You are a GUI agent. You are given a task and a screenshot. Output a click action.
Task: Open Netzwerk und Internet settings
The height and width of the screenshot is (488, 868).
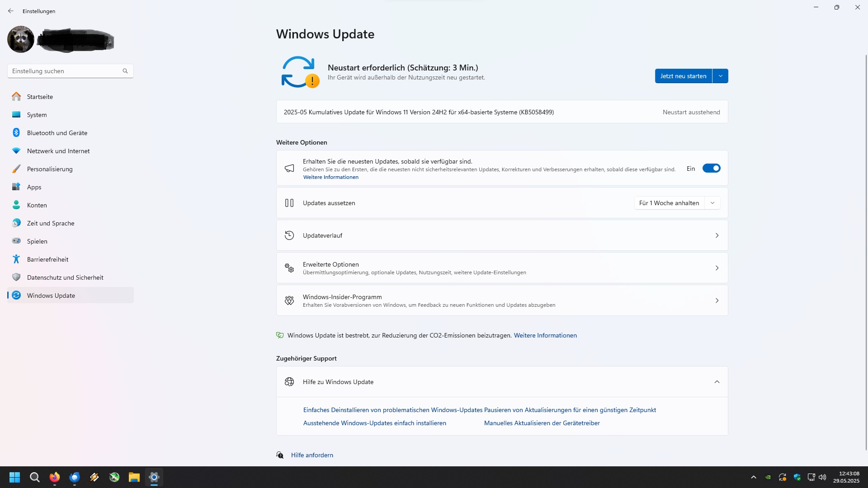[71, 151]
